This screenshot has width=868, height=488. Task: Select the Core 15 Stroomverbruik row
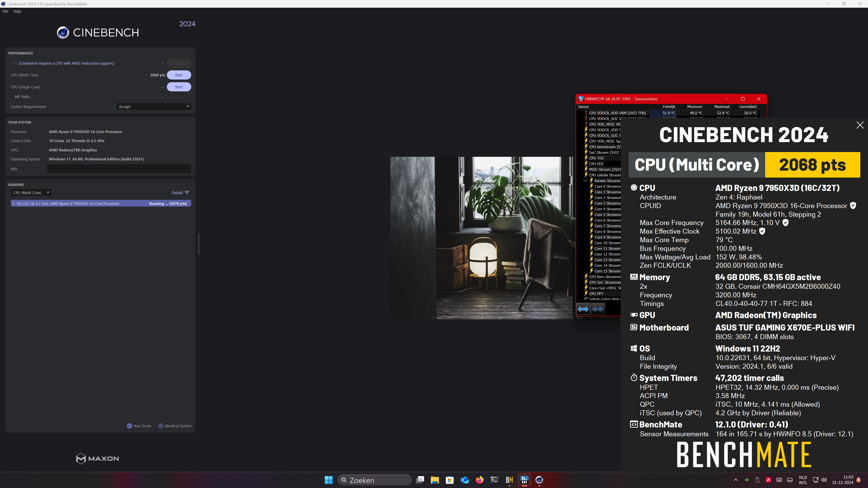[607, 271]
